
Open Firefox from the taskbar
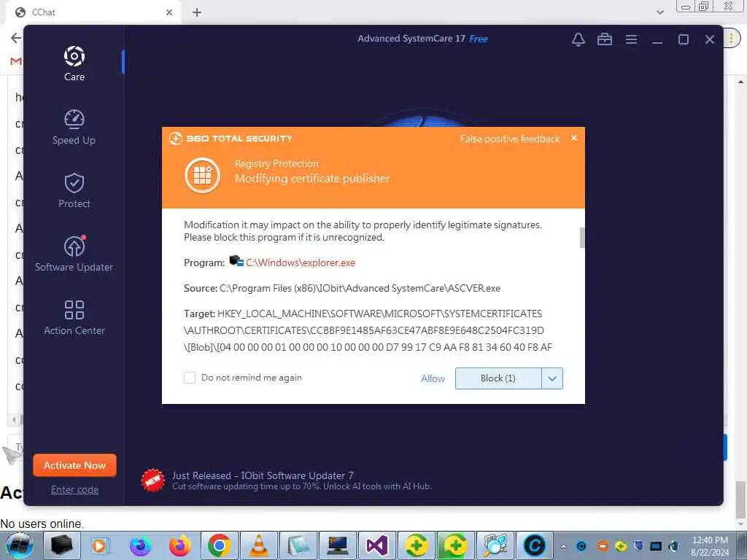(x=179, y=545)
